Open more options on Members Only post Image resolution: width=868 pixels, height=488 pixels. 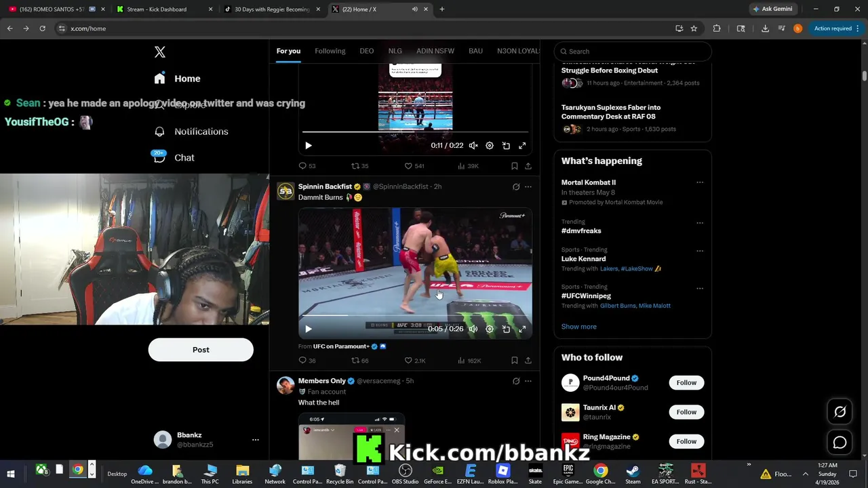(x=528, y=381)
